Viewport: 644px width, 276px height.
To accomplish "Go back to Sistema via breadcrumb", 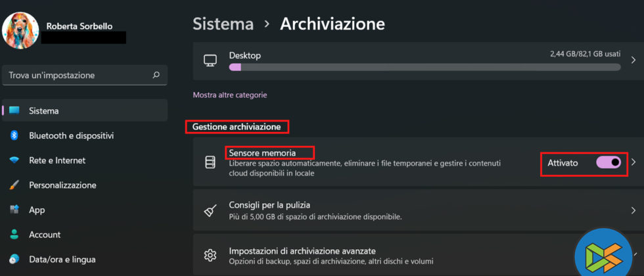I will (223, 24).
